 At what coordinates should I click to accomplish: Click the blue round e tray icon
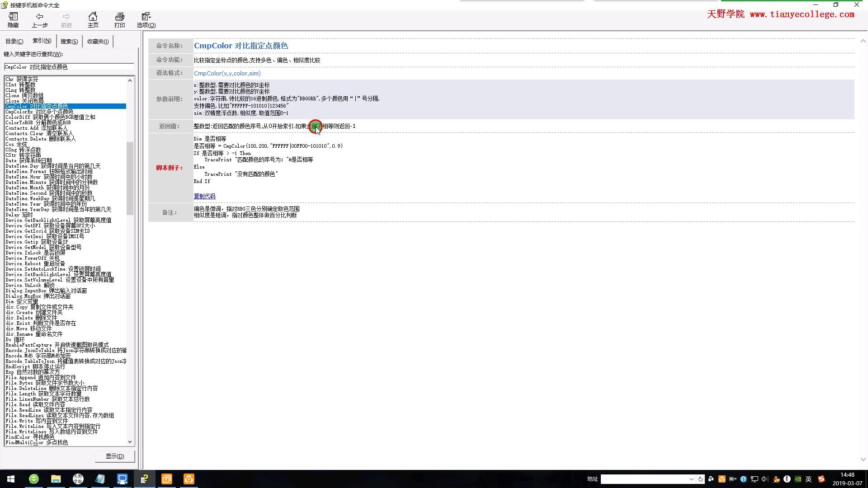coord(743,479)
